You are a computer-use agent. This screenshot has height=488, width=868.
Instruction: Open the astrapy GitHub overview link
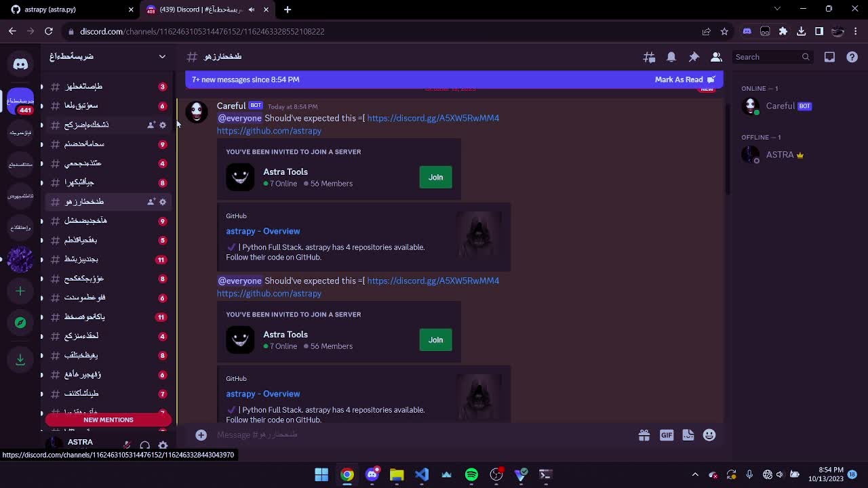[x=263, y=231]
